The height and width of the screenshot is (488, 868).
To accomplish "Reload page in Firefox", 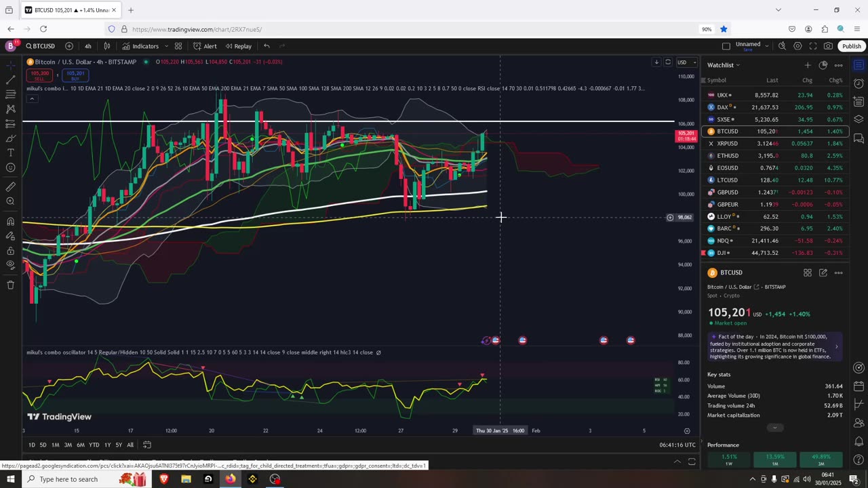I will [43, 29].
